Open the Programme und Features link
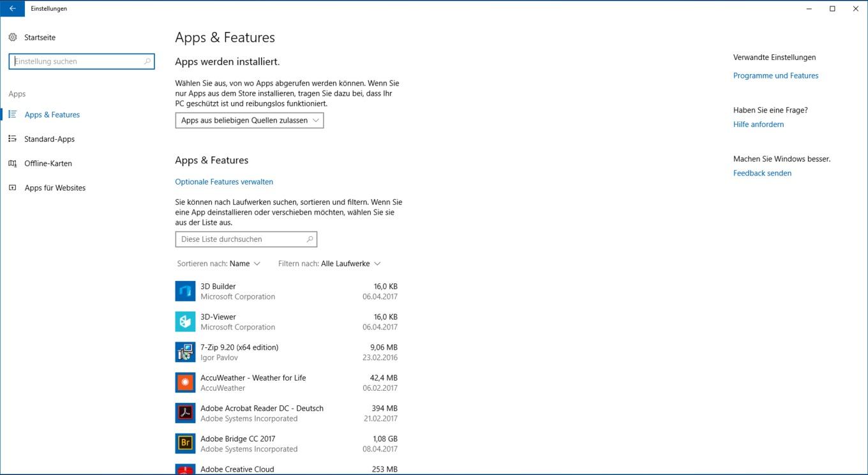Screen dimensions: 868x475 tap(775, 75)
